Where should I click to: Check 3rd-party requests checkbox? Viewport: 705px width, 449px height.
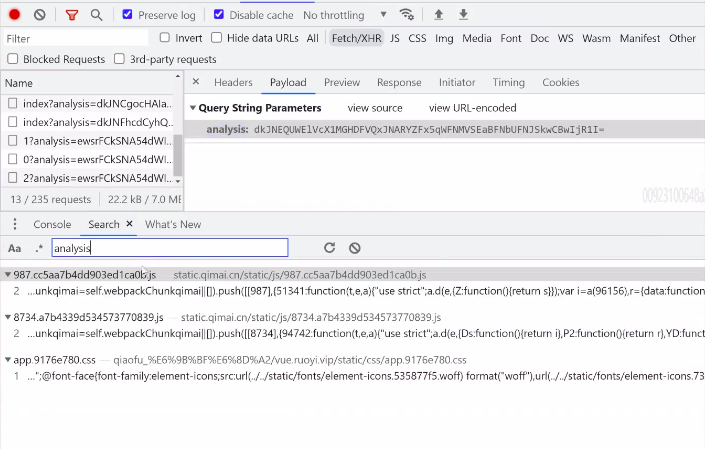(119, 58)
